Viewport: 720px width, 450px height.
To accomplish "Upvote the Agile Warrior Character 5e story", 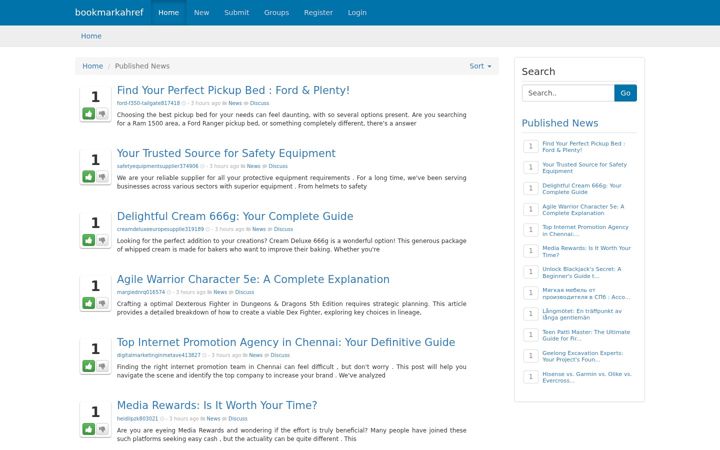I will coord(89,303).
